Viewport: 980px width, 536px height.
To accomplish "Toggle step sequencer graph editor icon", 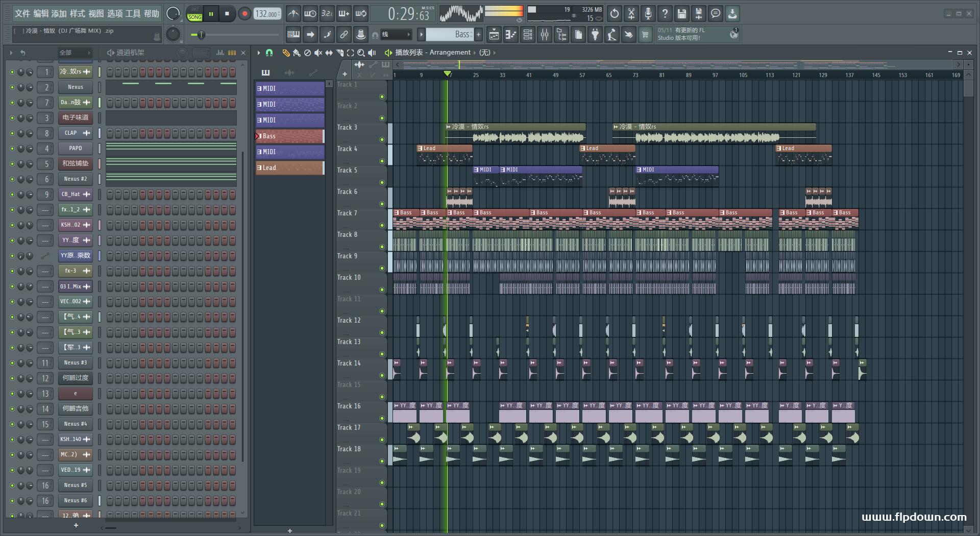I will (x=220, y=53).
